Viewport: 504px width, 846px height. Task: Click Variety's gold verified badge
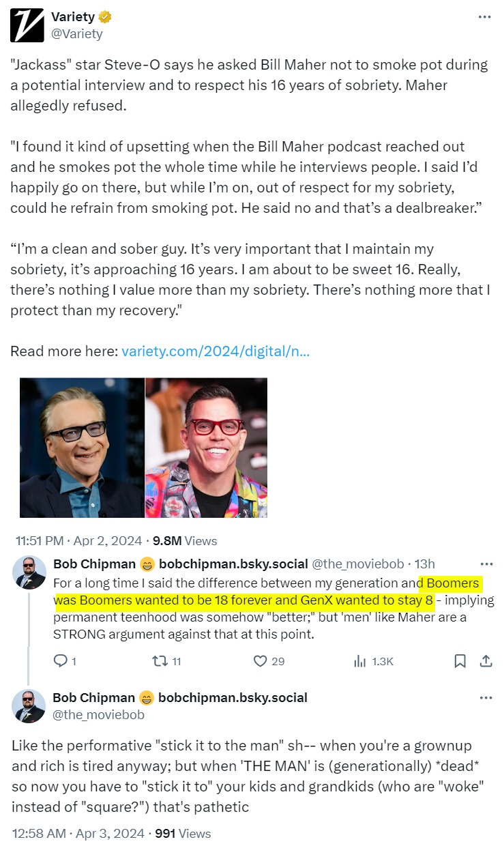[106, 17]
